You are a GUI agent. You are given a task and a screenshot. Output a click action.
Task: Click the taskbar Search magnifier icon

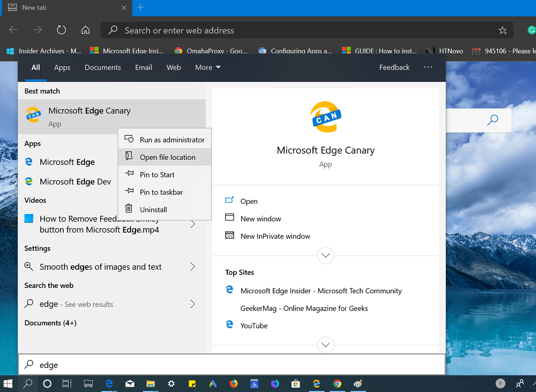point(28,383)
